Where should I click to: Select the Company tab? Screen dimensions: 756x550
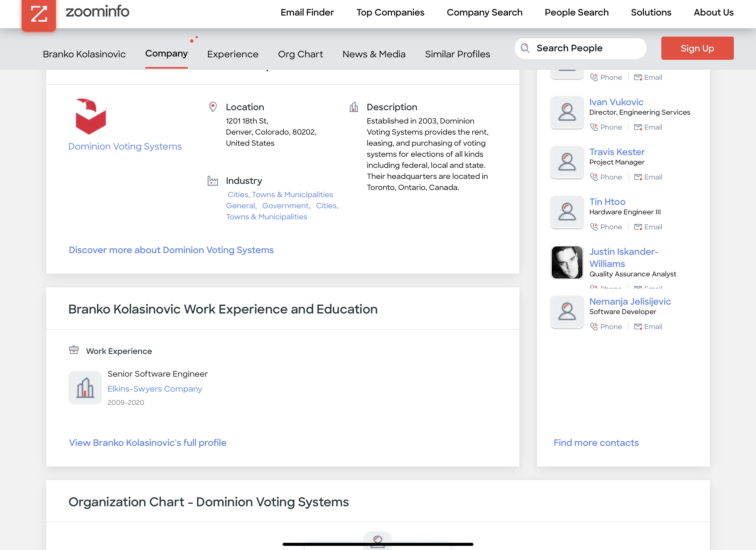[166, 53]
